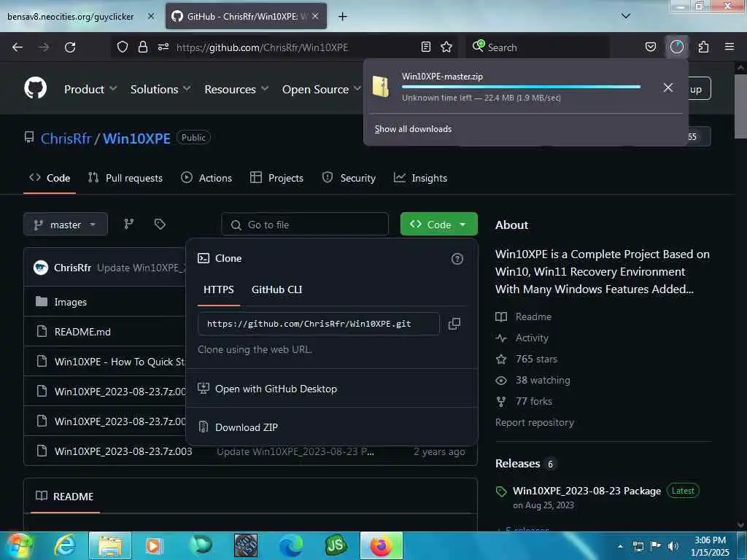Open Win10XPE_2023-08-23 Package release
Screen dimensions: 747x560
click(x=587, y=491)
